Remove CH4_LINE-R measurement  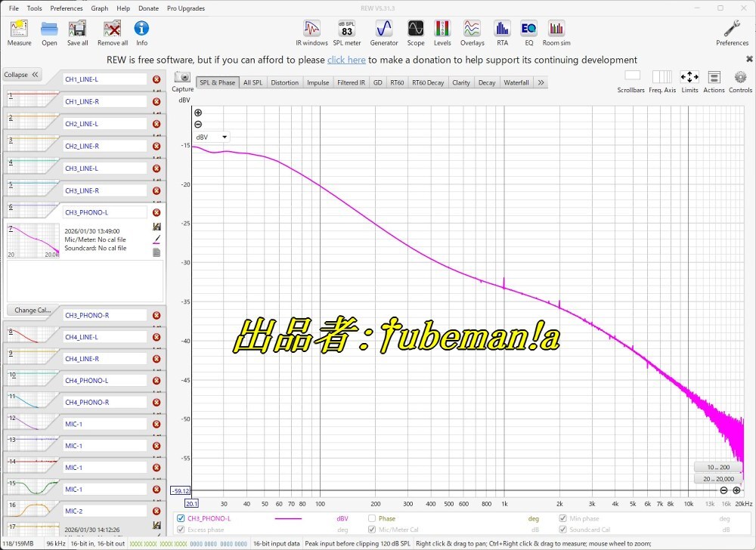tap(156, 359)
